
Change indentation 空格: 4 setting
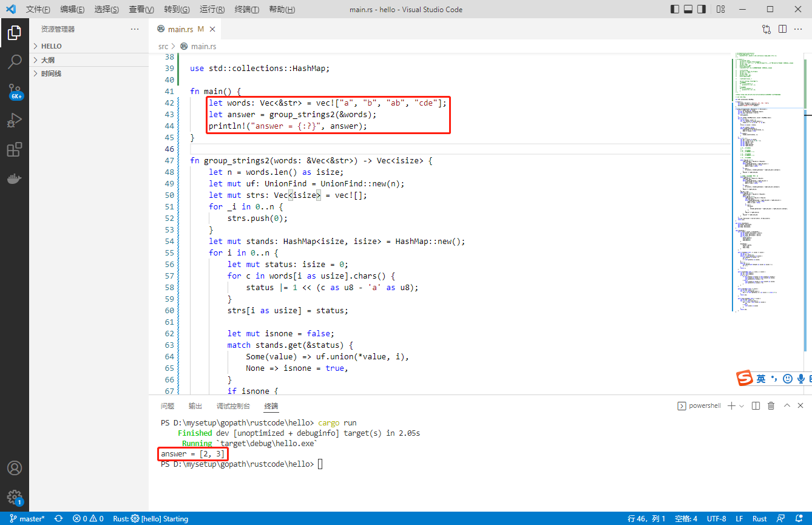tap(685, 519)
